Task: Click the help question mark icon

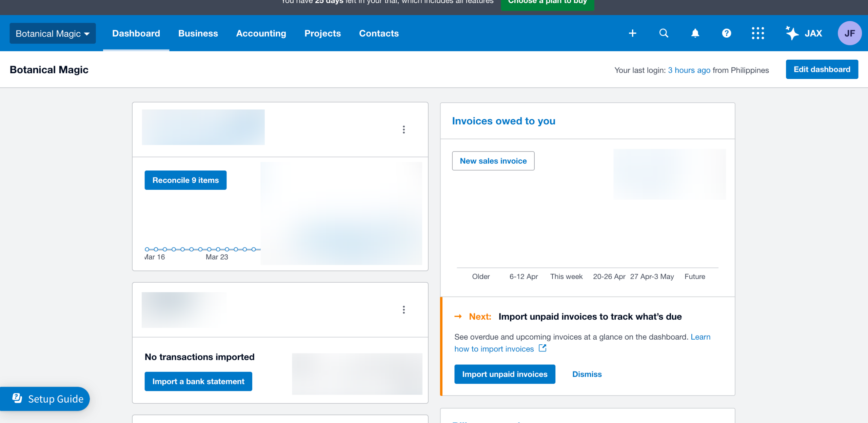Action: point(726,33)
